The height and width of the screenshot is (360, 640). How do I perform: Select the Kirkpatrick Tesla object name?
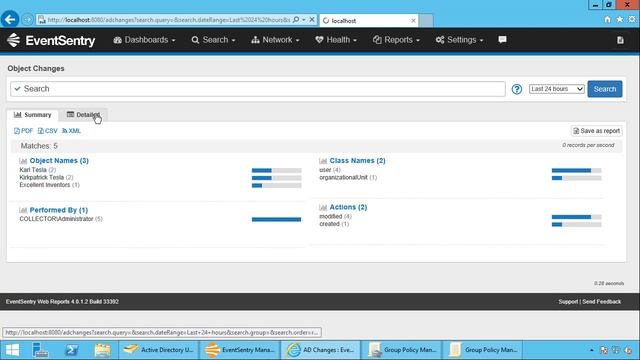point(42,178)
